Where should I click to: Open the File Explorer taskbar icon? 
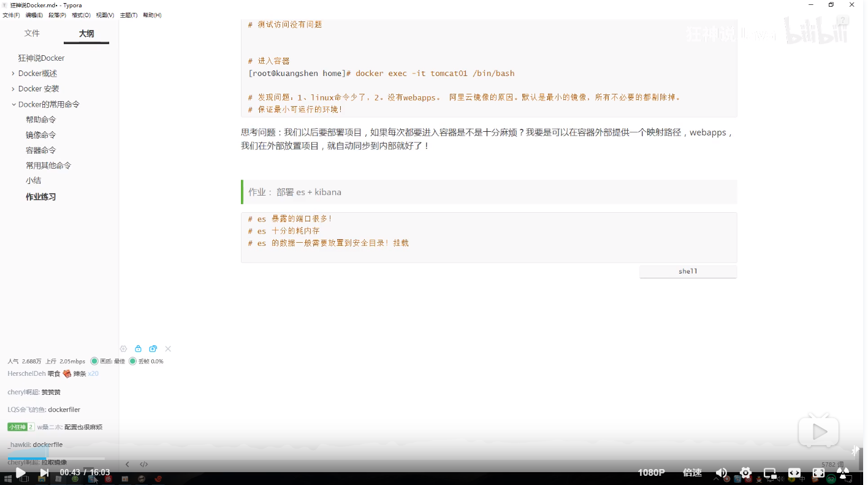coord(42,479)
